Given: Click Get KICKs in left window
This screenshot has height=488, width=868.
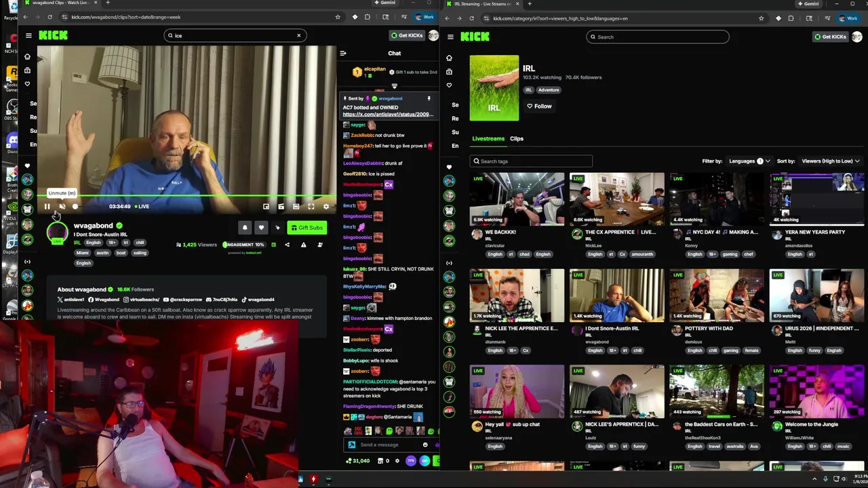Looking at the screenshot, I should 407,35.
